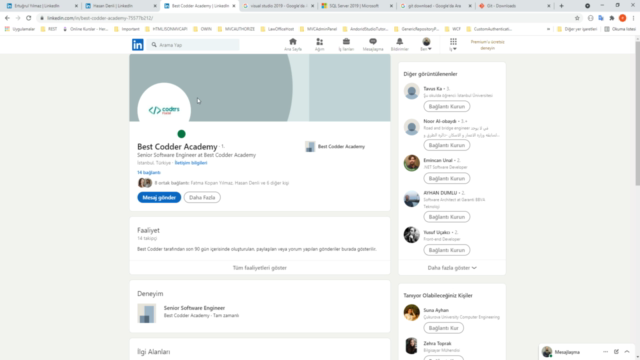Click the address bar URL
The height and width of the screenshot is (360, 640).
100,18
